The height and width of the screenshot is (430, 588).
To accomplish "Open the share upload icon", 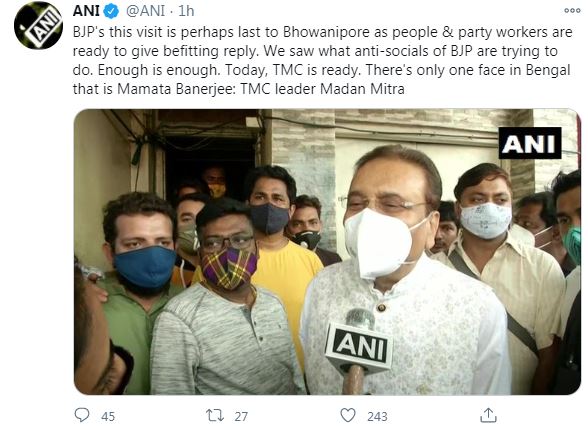I will click(489, 415).
